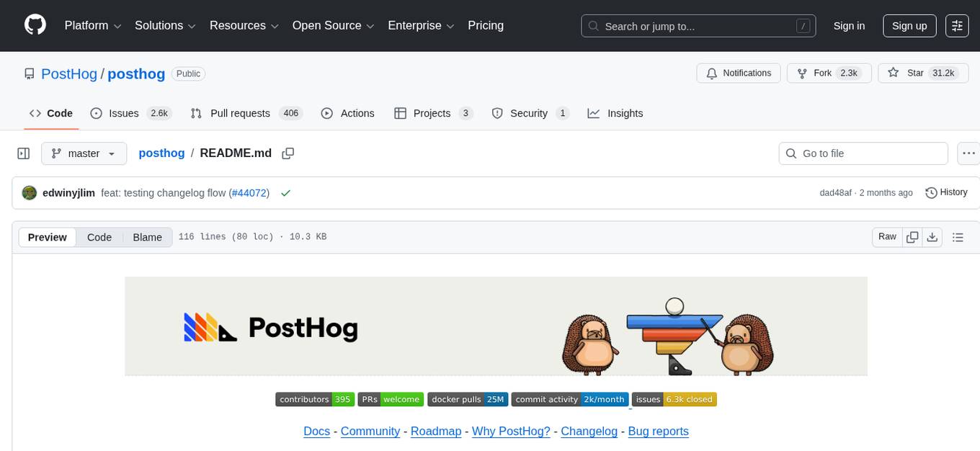Open the Notifications bell
Screen dimensions: 980x451
click(738, 73)
